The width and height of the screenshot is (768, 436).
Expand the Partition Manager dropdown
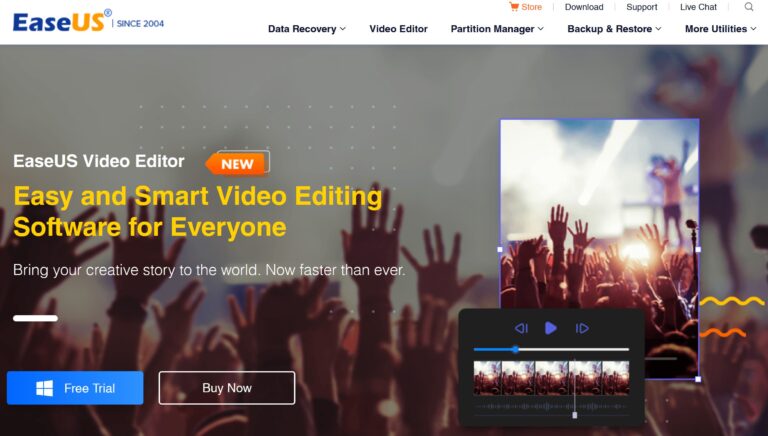click(x=497, y=29)
